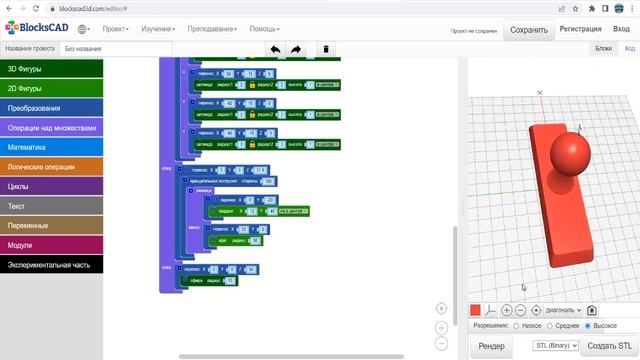Reset the 3D view with target icon
Image resolution: width=640 pixels, height=360 pixels.
coord(536,311)
